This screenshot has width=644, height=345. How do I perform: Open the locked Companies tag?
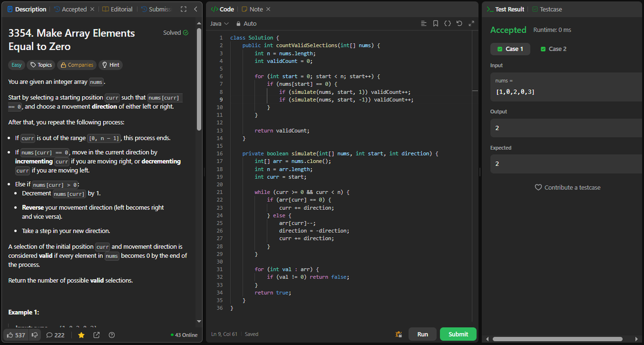coord(77,65)
